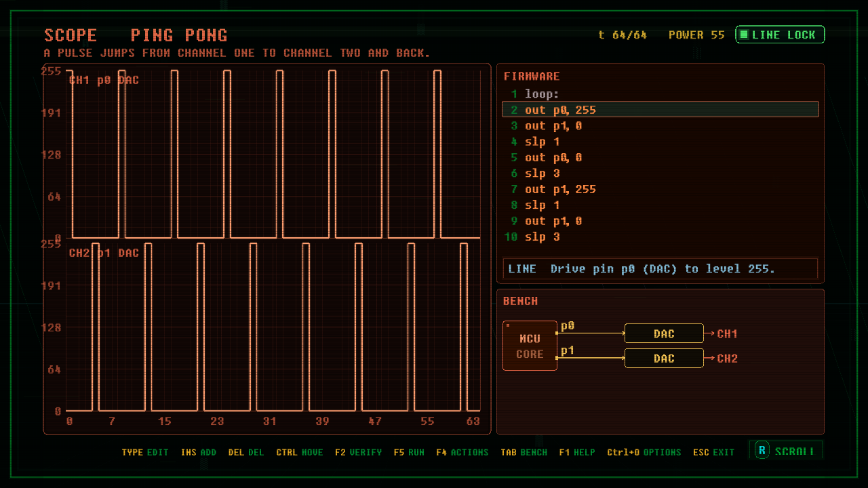Screen dimensions: 868x488
Task: Click the DAC block feeding CH1
Action: pos(664,333)
